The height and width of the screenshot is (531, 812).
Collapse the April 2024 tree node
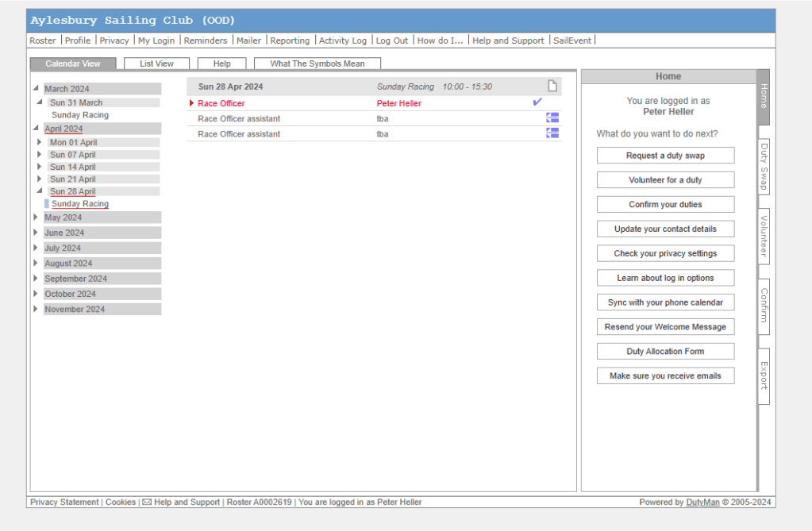click(36, 129)
